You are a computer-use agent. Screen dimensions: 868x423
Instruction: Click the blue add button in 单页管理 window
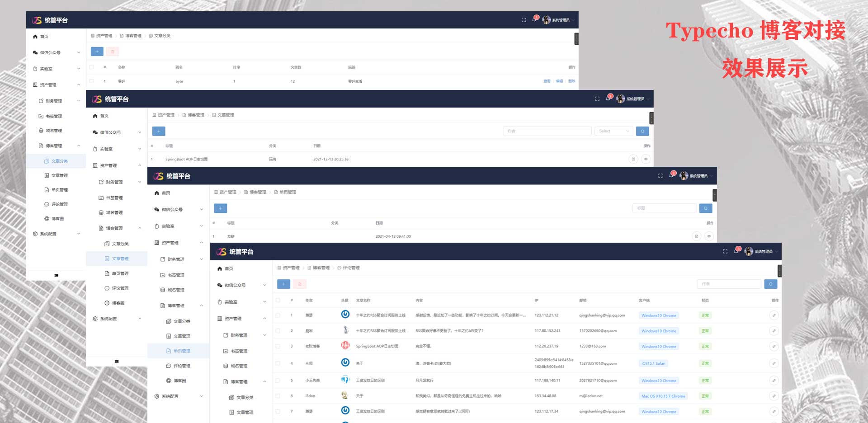pyautogui.click(x=220, y=208)
